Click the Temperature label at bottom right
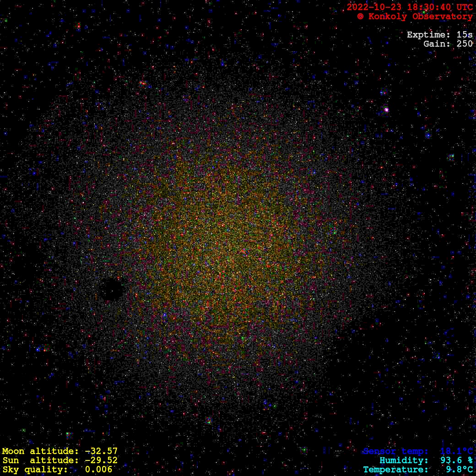Image resolution: width=476 pixels, height=476 pixels. click(x=395, y=470)
